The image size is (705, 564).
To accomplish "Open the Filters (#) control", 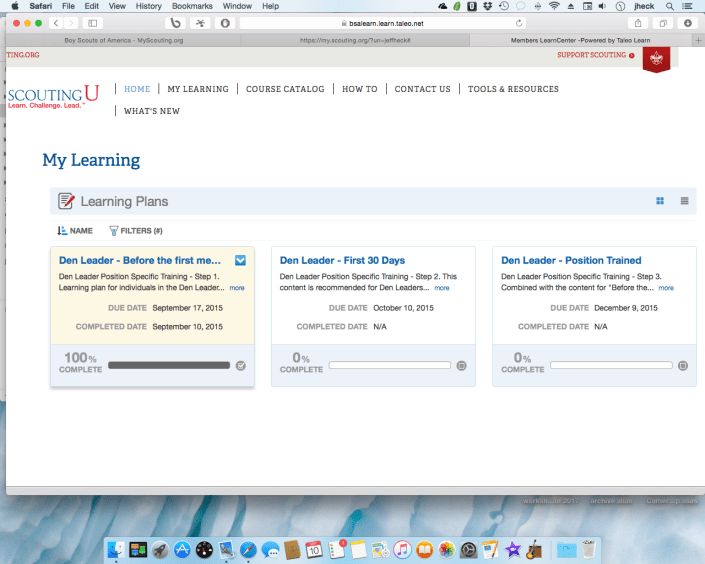I will pos(135,231).
